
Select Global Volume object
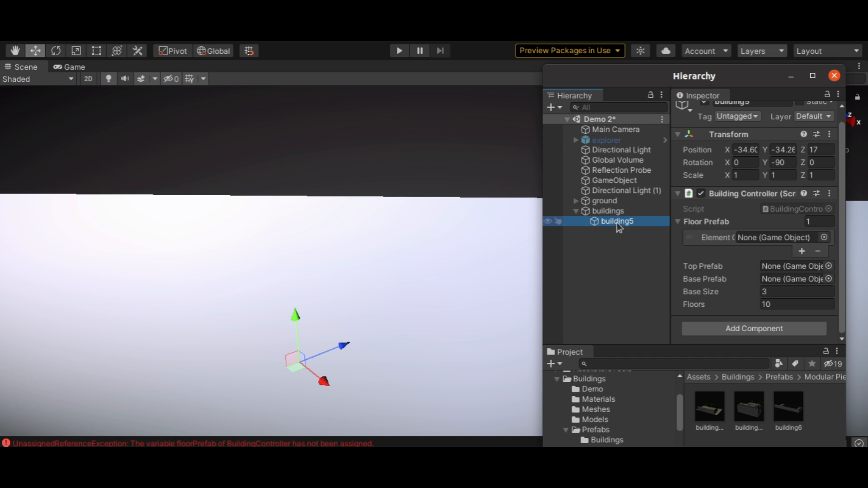click(618, 160)
